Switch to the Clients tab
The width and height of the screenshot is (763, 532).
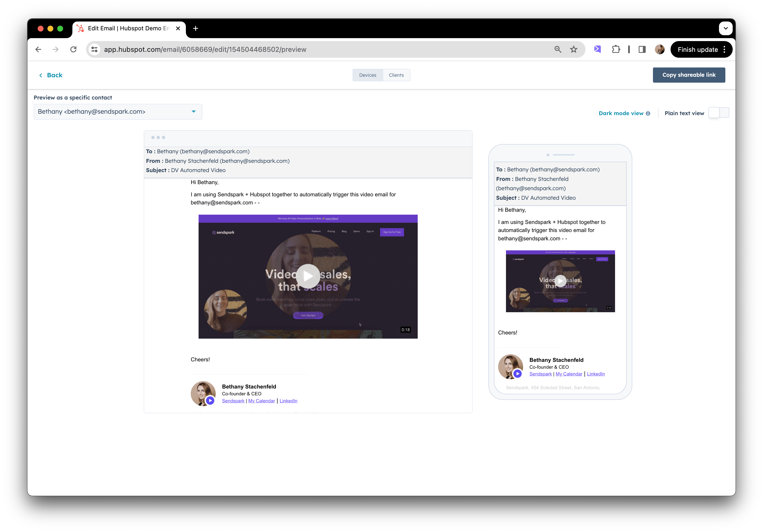pos(396,75)
